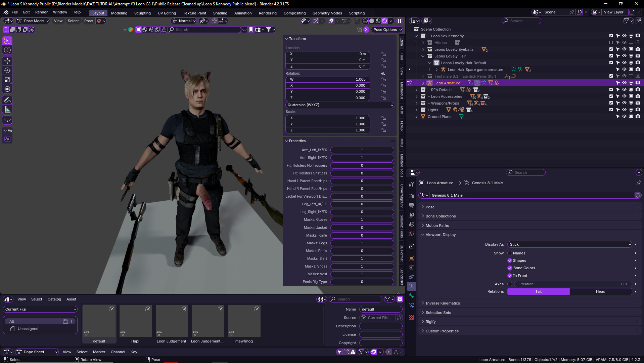Open the Pose Mode dropdown

[33, 21]
